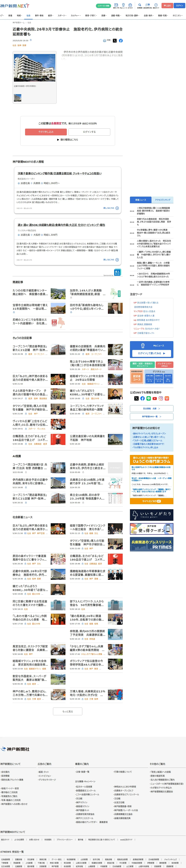The width and height of the screenshot is (186, 868).
Task: Open the main hospital photo of 近畿中央病院
Action: tap(35, 67)
